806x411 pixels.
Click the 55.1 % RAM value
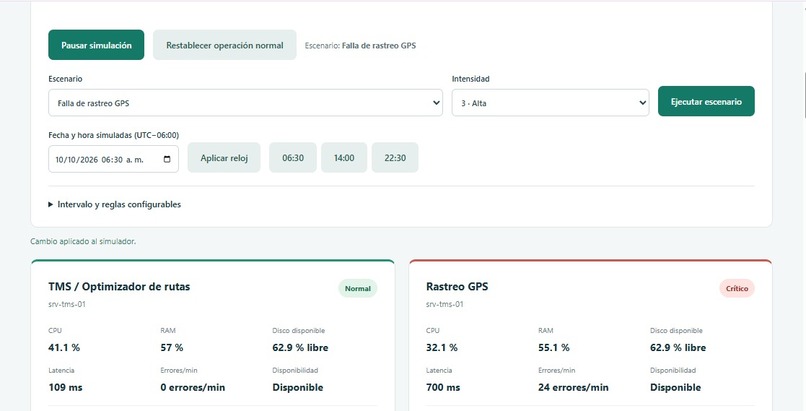[x=554, y=348]
